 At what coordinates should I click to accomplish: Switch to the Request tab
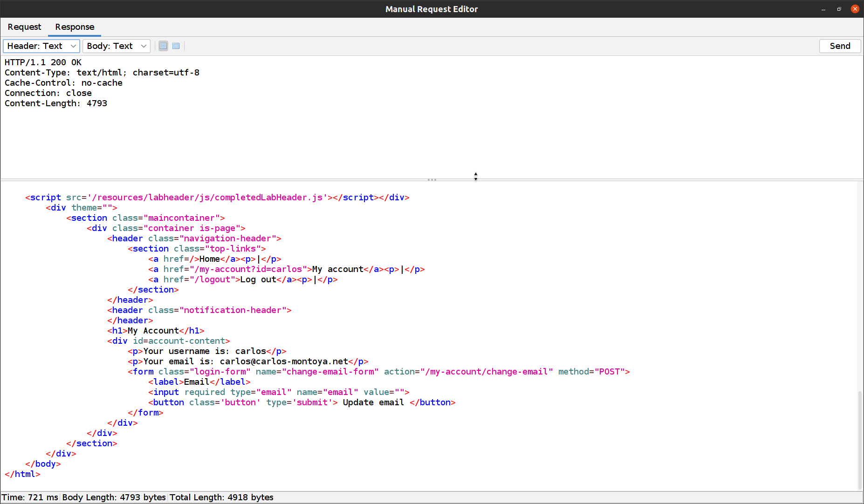[x=24, y=27]
